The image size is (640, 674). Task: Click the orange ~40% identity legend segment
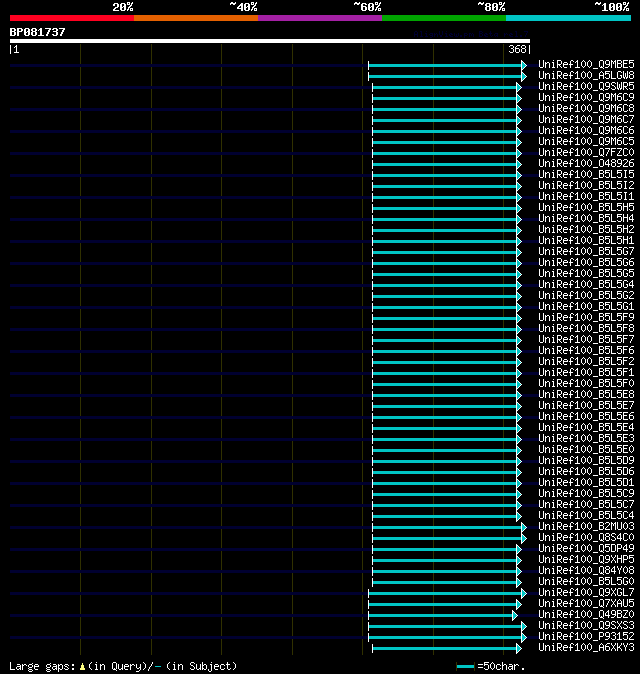pos(196,18)
